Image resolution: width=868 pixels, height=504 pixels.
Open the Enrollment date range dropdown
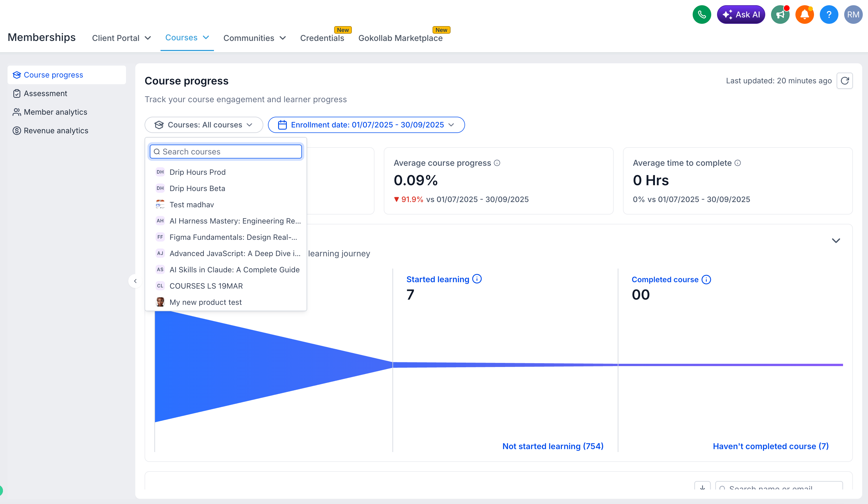pyautogui.click(x=366, y=125)
